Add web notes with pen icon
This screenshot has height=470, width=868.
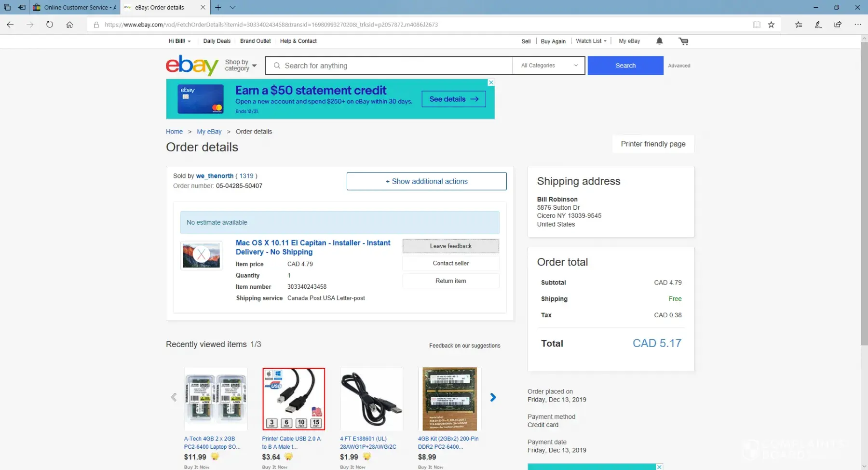tap(818, 25)
